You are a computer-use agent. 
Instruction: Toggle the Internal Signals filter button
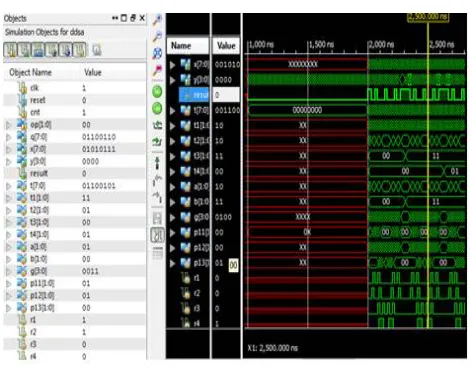[52, 50]
